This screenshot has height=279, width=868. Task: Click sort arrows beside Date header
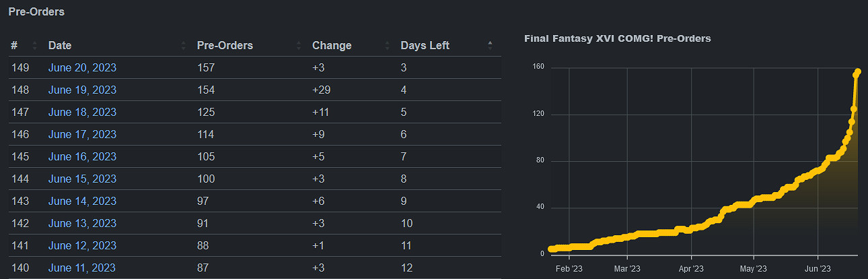click(x=184, y=46)
